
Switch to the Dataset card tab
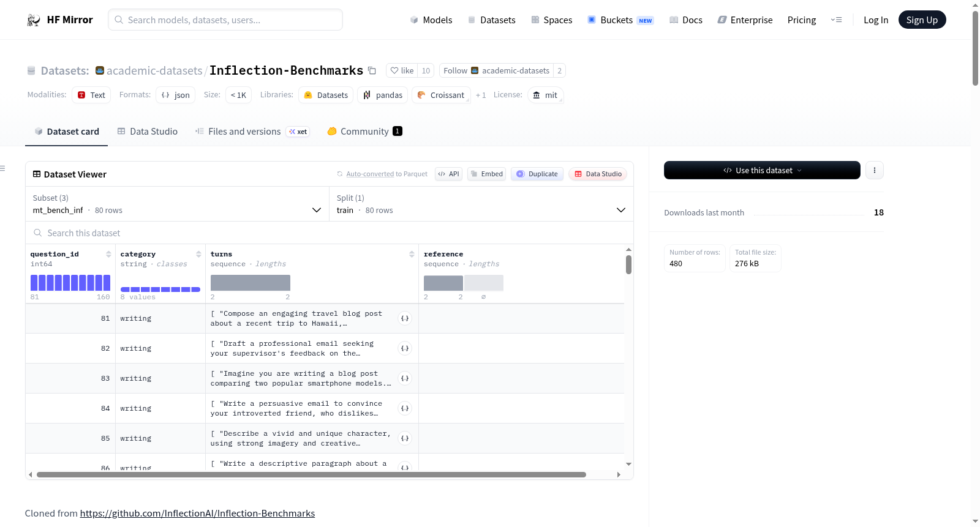[x=67, y=132]
